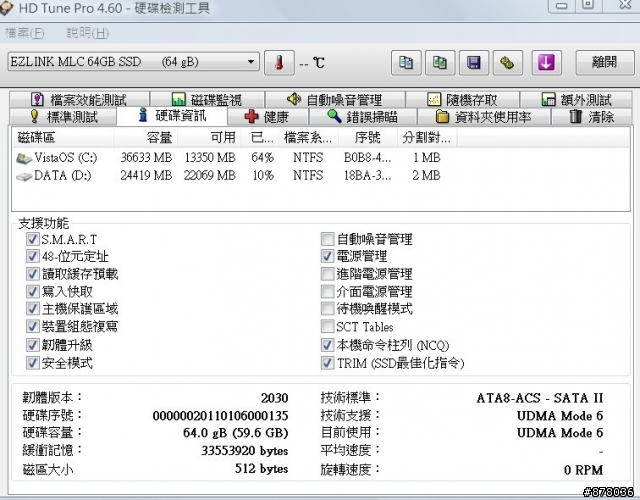Switch to the 額外測試 tab
The height and width of the screenshot is (500, 640).
click(x=576, y=100)
